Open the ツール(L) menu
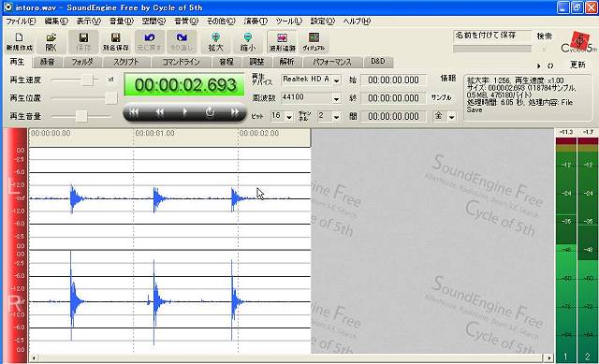Screen dimensions: 599x364 click(x=289, y=22)
